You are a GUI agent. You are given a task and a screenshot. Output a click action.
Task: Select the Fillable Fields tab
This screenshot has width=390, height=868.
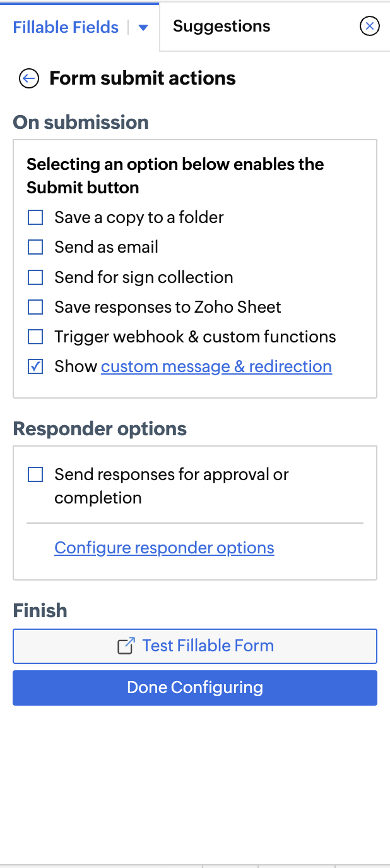pos(66,28)
